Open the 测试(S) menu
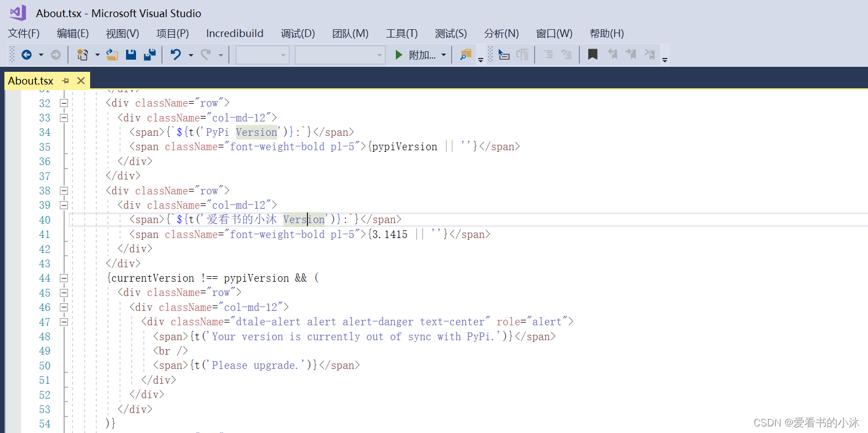Screen dimensions: 868x433 [x=451, y=33]
